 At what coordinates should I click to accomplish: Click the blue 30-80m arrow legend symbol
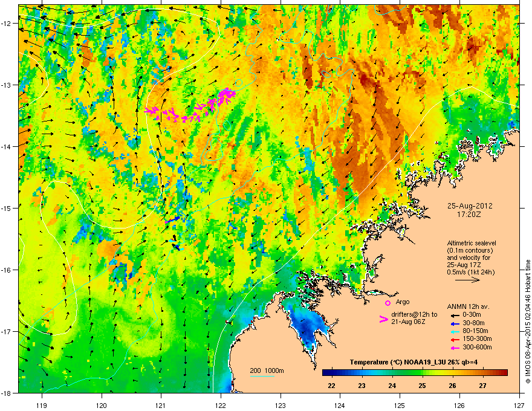pyautogui.click(x=454, y=323)
